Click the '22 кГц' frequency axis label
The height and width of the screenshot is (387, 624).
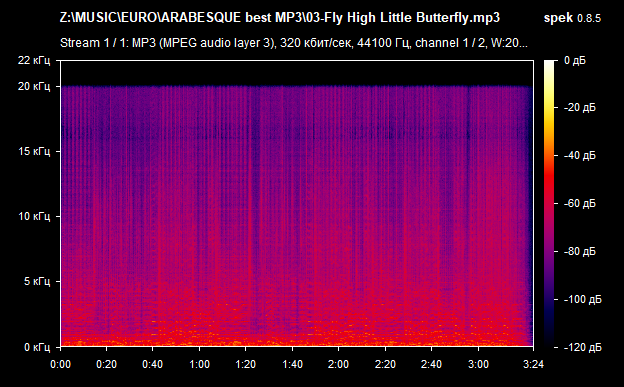click(x=34, y=61)
